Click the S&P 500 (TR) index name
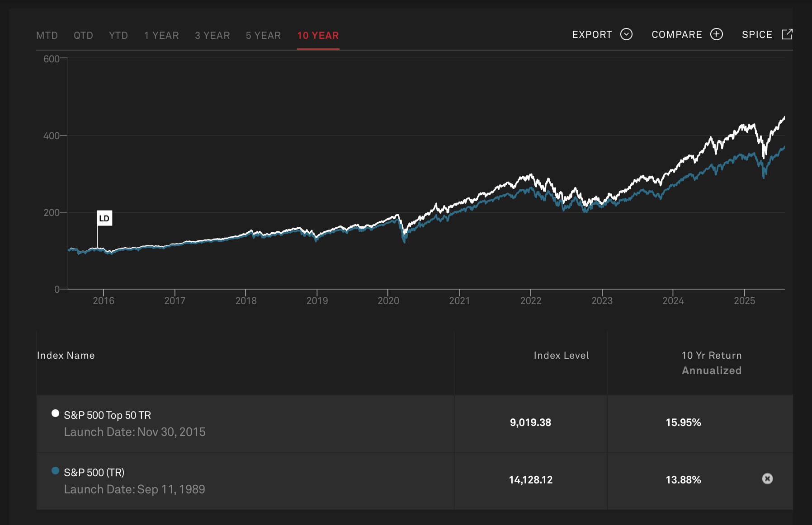The height and width of the screenshot is (525, 812). (94, 473)
